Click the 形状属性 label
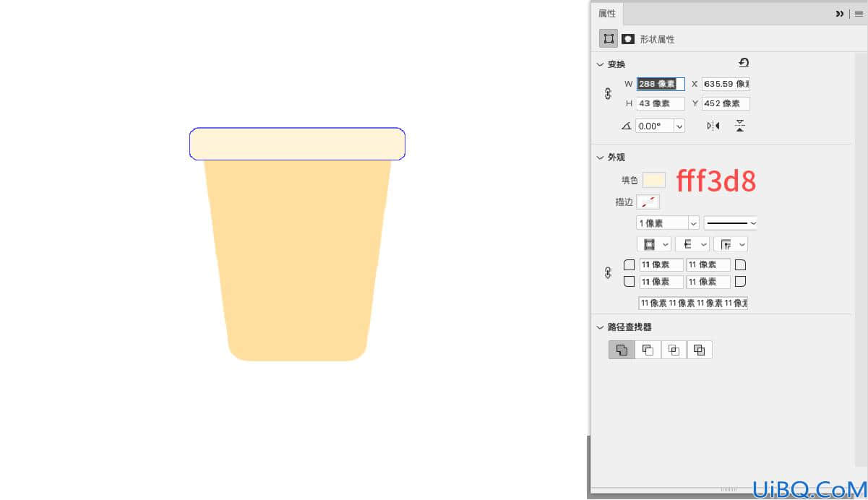 657,39
